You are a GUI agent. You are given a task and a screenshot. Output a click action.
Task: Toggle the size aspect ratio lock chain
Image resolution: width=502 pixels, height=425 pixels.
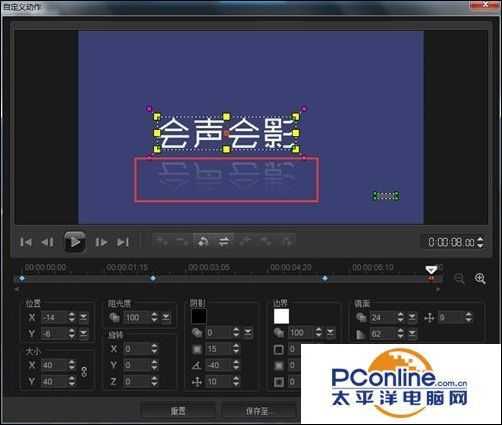pyautogui.click(x=84, y=372)
